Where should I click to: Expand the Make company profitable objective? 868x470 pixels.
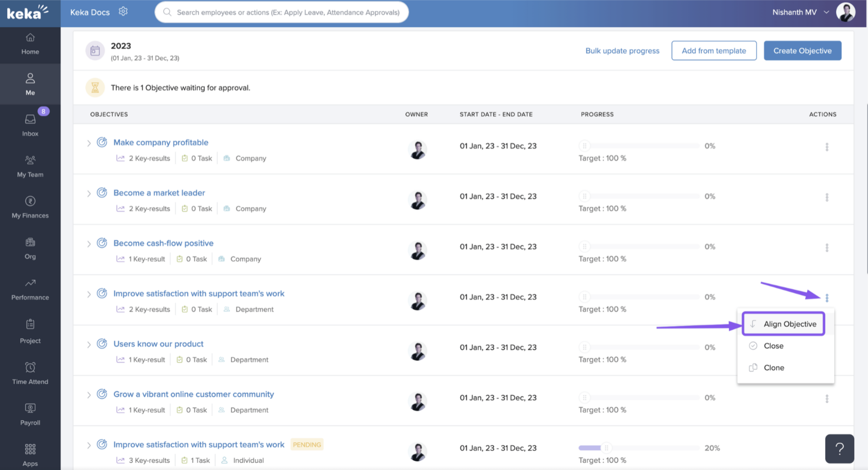point(89,143)
